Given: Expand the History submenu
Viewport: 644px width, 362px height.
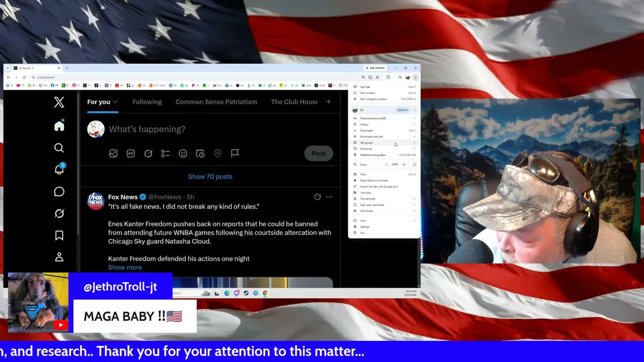Looking at the screenshot, I should pos(384,124).
